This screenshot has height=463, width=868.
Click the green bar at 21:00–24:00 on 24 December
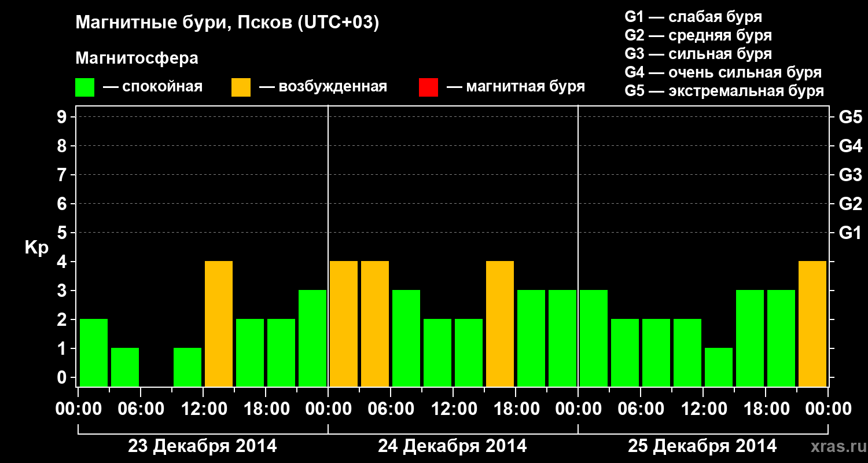(x=562, y=338)
